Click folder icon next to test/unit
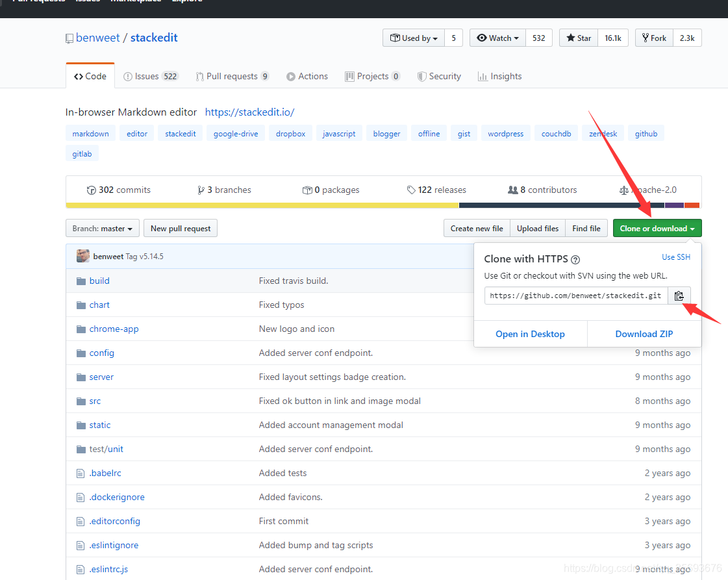Viewport: 728px width, 580px height. coord(81,449)
